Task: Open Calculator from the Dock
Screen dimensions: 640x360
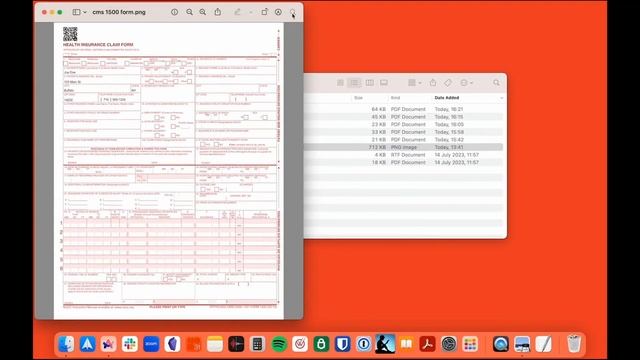Action: tap(257, 344)
